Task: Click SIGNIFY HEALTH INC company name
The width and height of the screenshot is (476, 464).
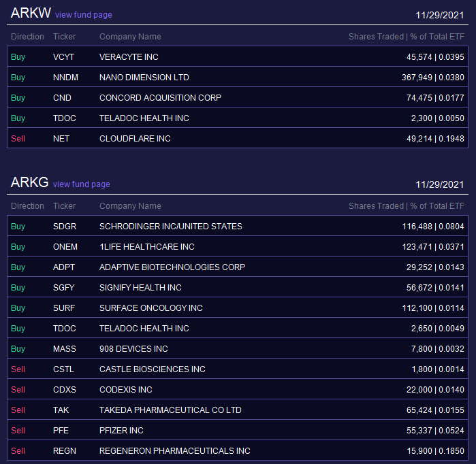Action: click(x=140, y=288)
